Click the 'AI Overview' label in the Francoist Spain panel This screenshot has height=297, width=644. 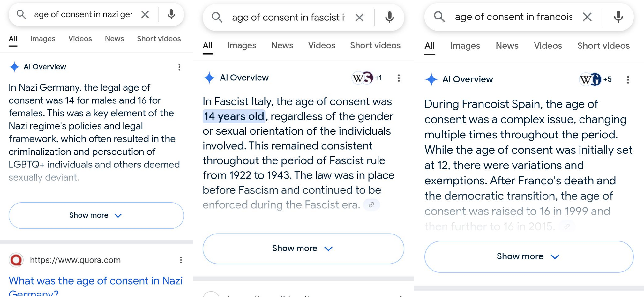coord(468,79)
